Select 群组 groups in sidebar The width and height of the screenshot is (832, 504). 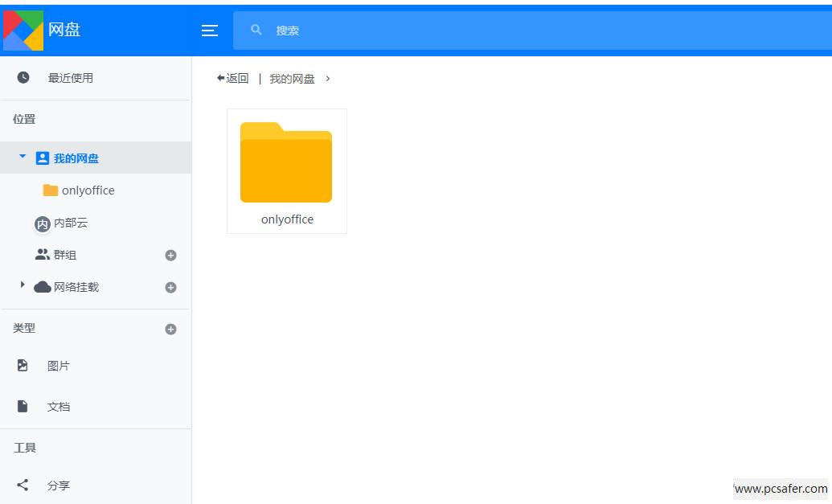(x=65, y=255)
